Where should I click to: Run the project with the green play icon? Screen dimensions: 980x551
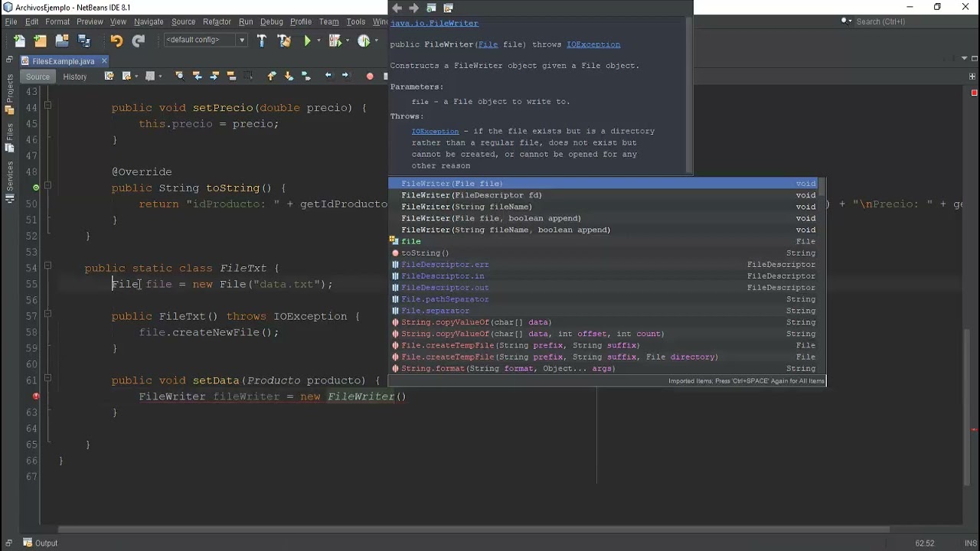coord(308,41)
